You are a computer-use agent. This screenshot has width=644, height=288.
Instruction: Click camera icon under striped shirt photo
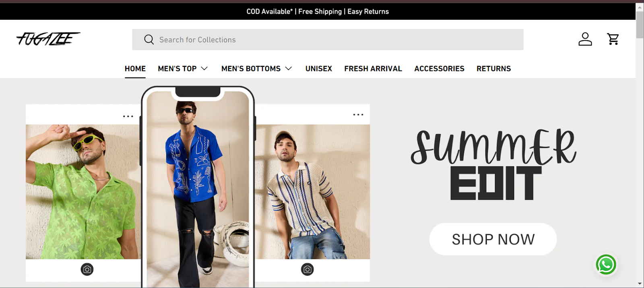307,269
